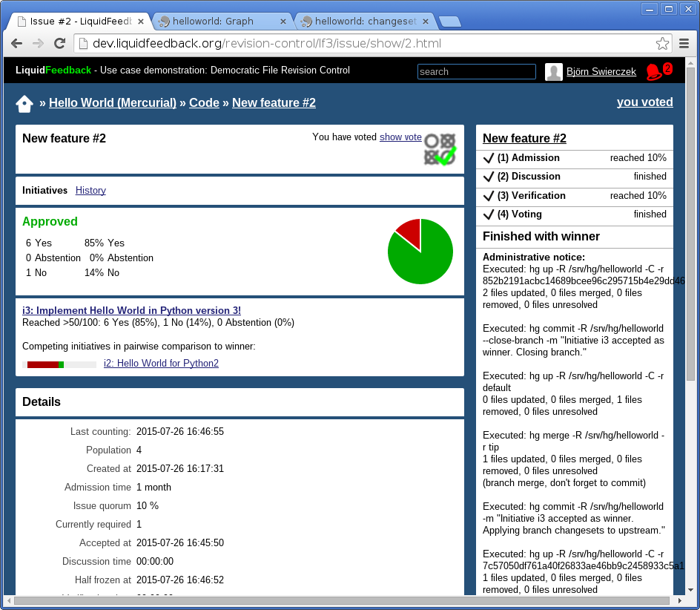Click the home icon in the breadcrumb bar

pos(24,102)
